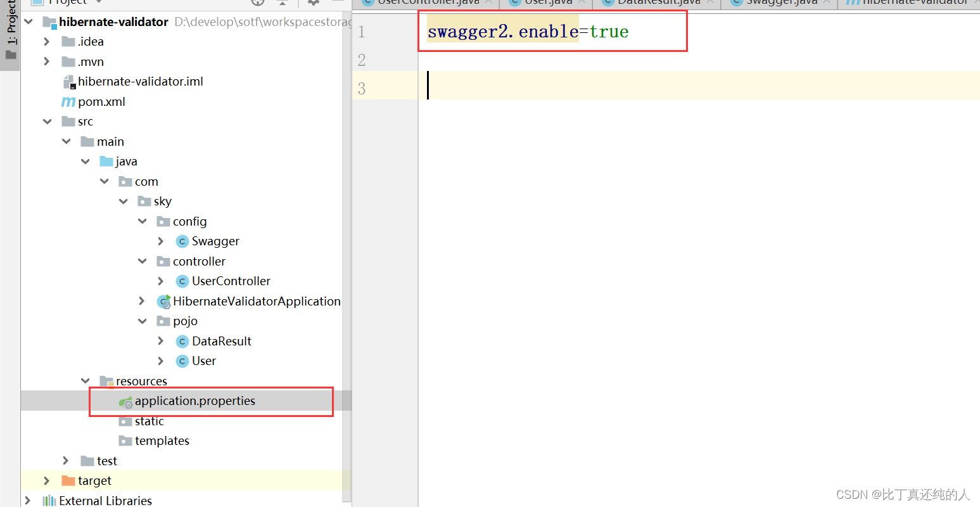This screenshot has width=980, height=507.
Task: Open the 1: Project tool window button
Action: coord(11,25)
